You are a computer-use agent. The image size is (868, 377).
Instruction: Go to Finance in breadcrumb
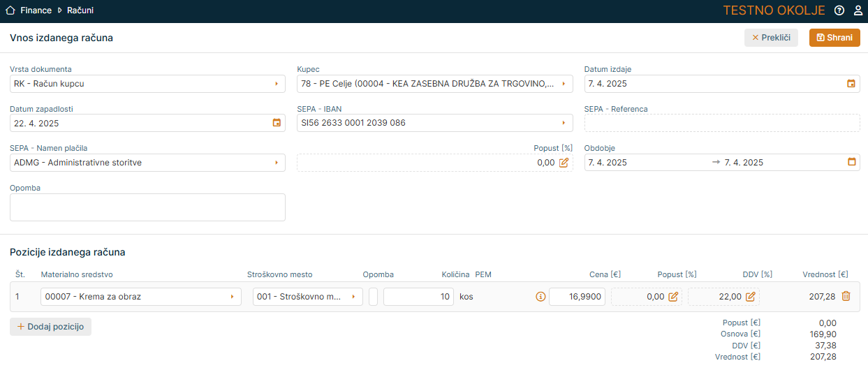36,10
